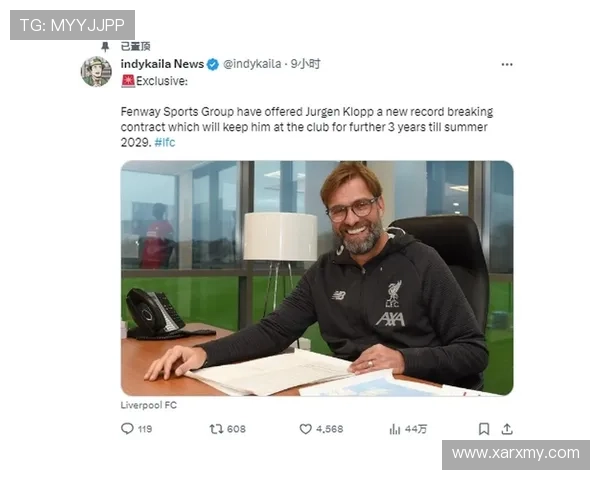Viewport: 600px width, 480px height.
Task: Open the Jurgen Klopp photo attachment
Action: click(317, 278)
